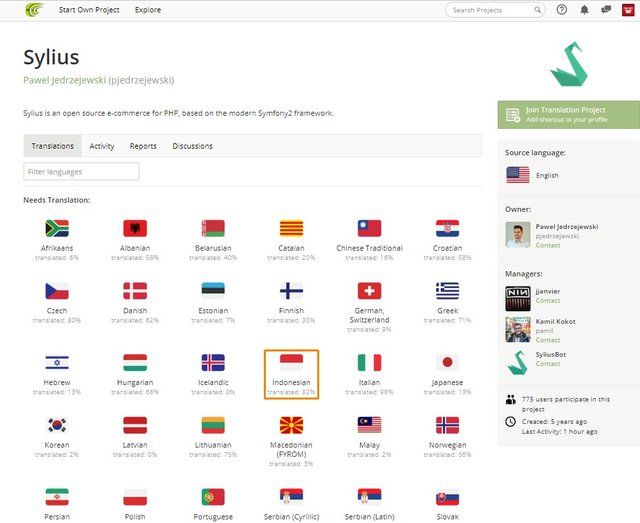The width and height of the screenshot is (640, 523).
Task: Open SyliusBot's swan avatar
Action: [518, 363]
